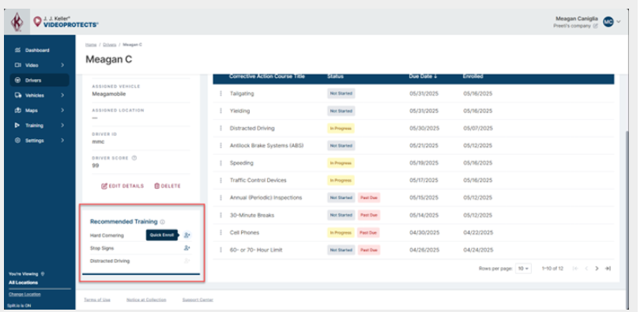Edit company via pencil icon near Preeti's company
Image resolution: width=644 pixels, height=312 pixels.
pos(595,26)
